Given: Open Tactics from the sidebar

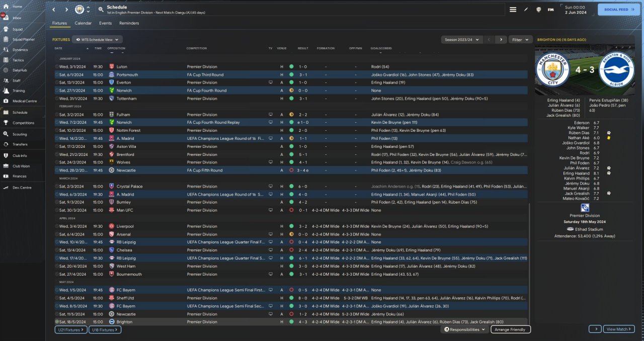Looking at the screenshot, I should pyautogui.click(x=18, y=60).
